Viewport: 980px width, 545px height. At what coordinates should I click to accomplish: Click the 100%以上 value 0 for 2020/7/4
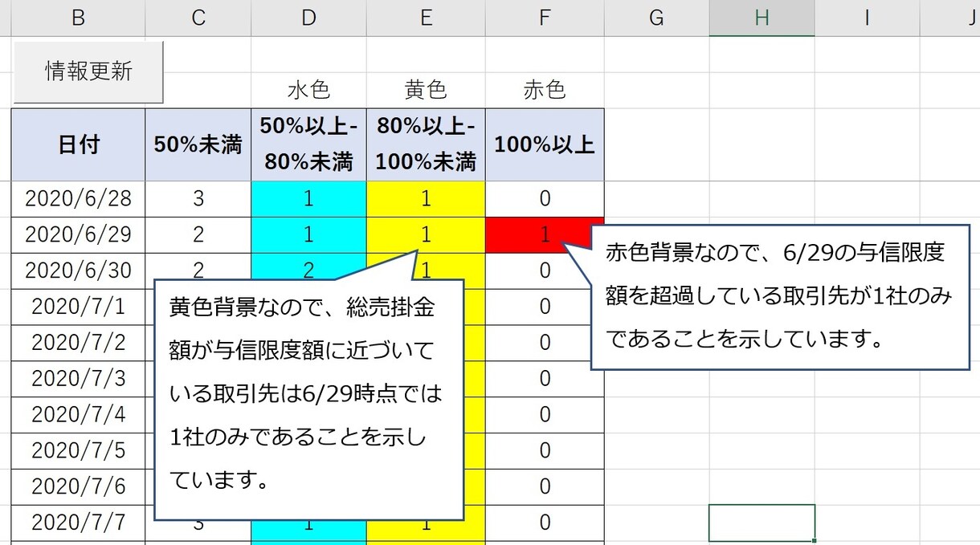(x=545, y=416)
